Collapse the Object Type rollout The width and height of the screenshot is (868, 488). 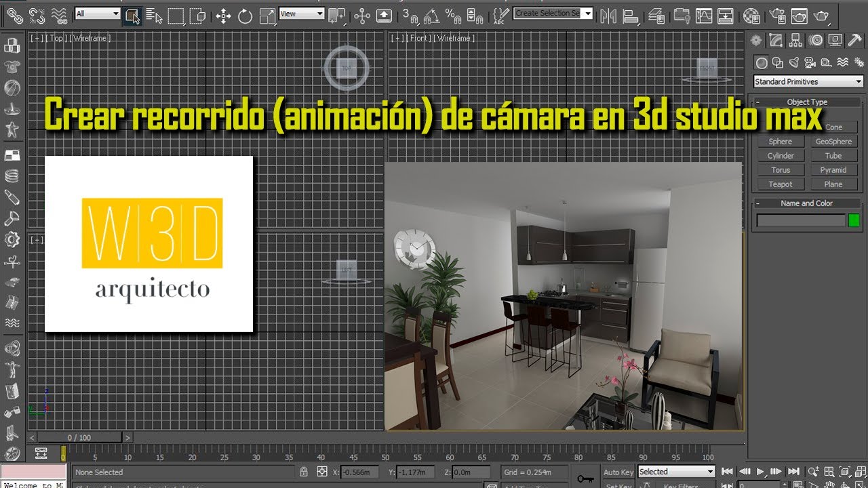pyautogui.click(x=807, y=102)
